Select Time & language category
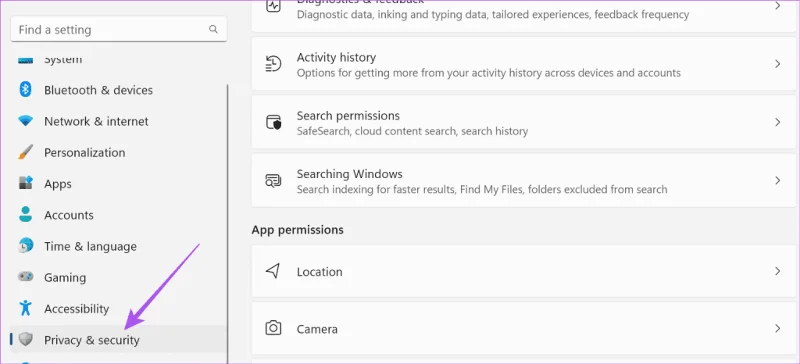Image resolution: width=800 pixels, height=364 pixels. [118, 246]
